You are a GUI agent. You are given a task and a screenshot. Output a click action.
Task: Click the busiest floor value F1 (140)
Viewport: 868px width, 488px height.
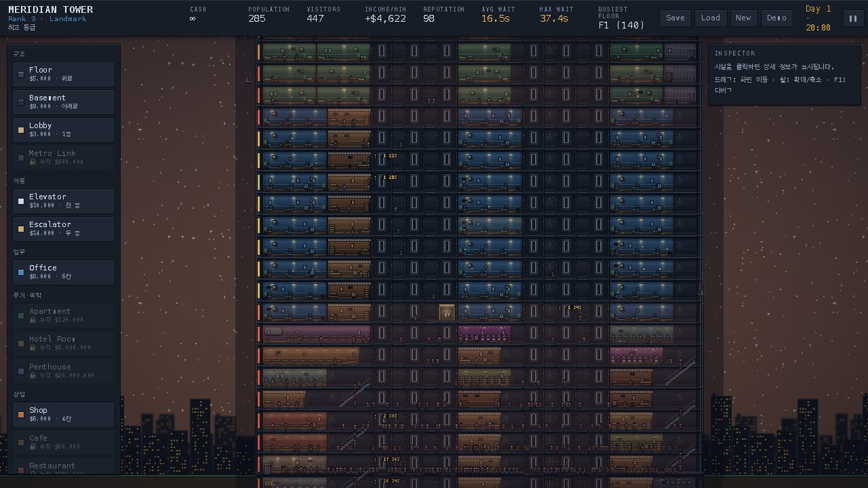[621, 26]
